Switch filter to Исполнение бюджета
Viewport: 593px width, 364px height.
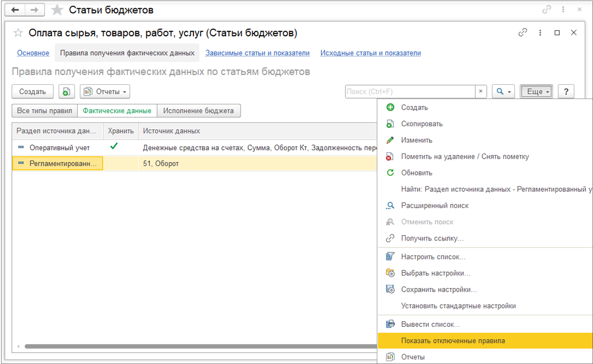(x=199, y=111)
